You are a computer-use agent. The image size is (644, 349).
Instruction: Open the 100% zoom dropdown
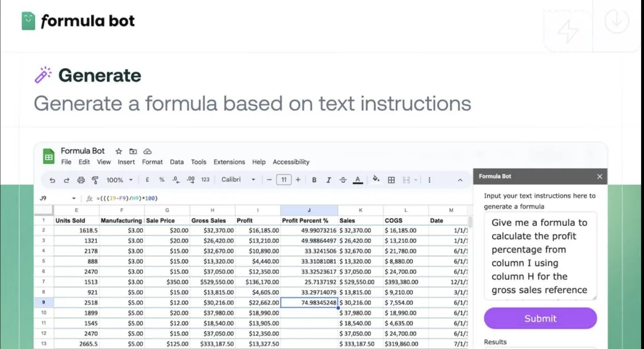click(119, 180)
